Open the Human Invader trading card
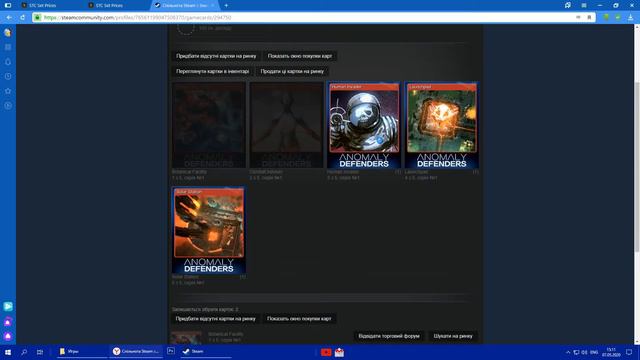 tap(364, 126)
